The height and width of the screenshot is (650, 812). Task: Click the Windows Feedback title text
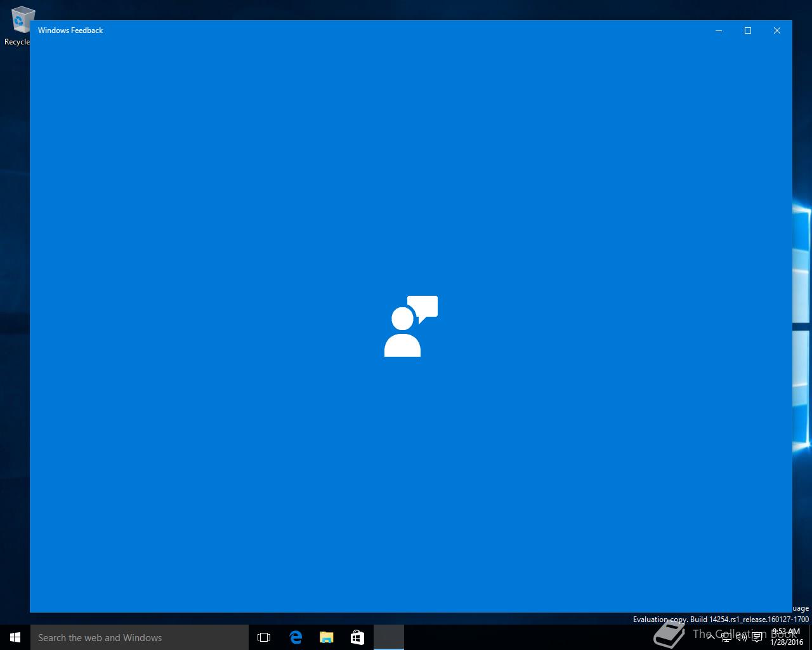(70, 30)
